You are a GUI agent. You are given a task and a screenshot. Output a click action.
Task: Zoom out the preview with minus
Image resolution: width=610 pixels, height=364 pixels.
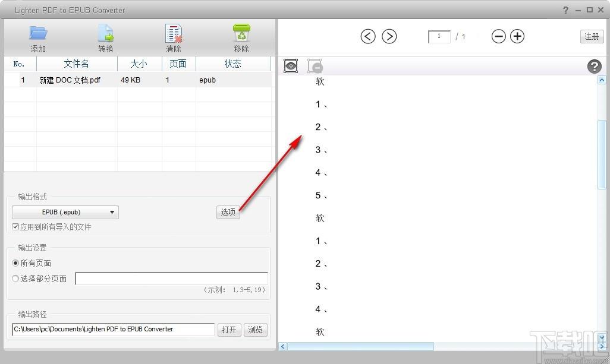pyautogui.click(x=498, y=36)
